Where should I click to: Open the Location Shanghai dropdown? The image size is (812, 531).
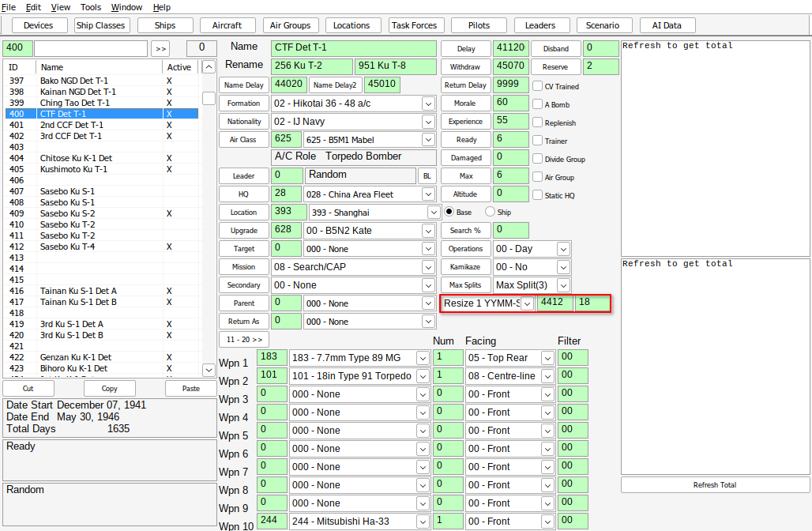pos(434,213)
